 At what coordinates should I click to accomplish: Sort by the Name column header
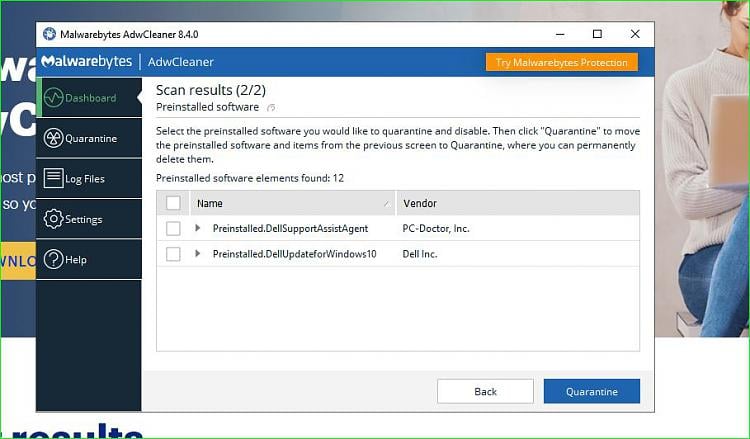coord(293,203)
